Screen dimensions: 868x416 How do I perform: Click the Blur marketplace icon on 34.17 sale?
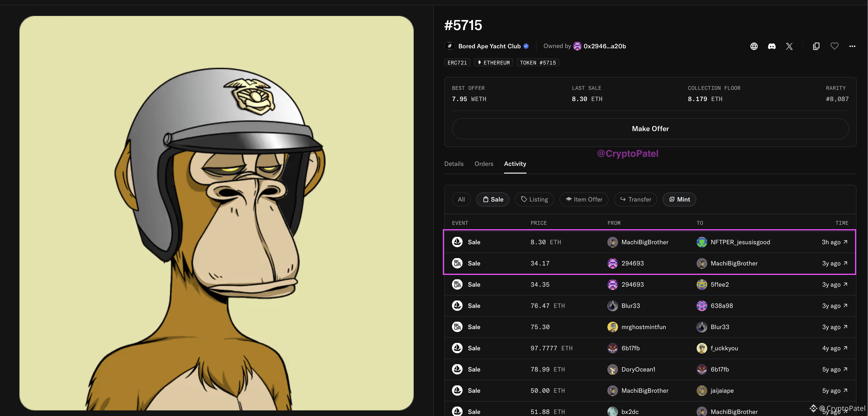457,263
